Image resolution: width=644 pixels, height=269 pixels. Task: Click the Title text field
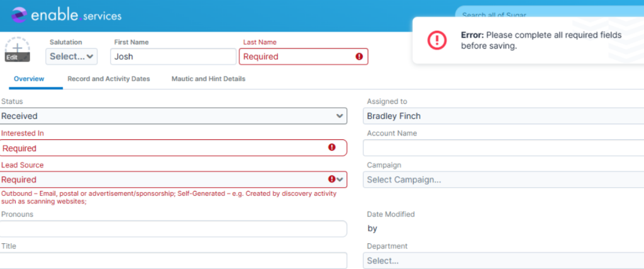click(174, 260)
